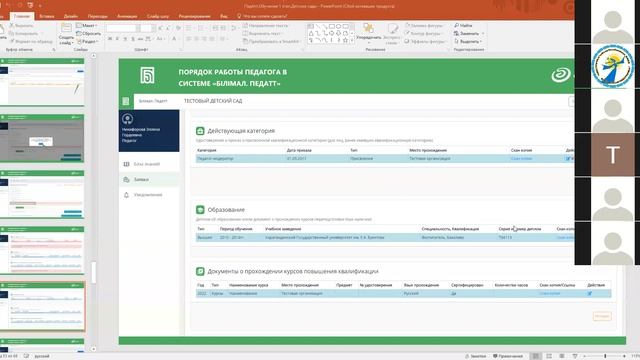The image size is (640, 360).
Task: Open Заливка фигуры fill dropdown
Action: 424,25
